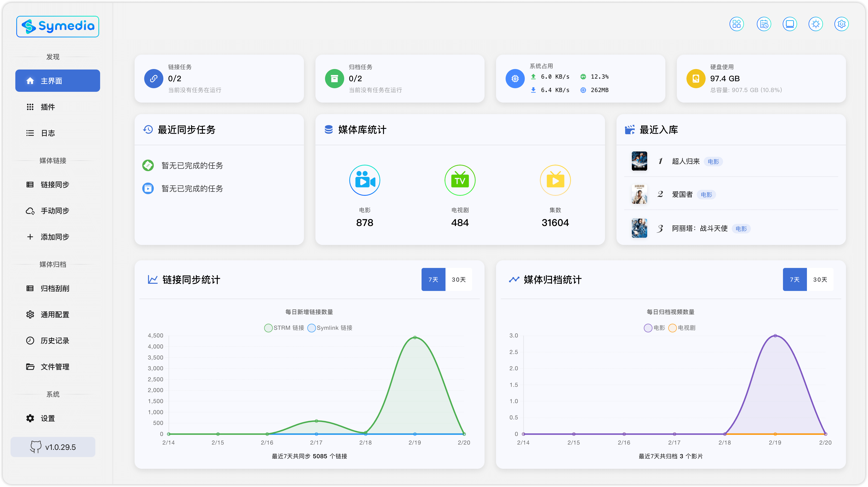This screenshot has width=868, height=487.
Task: Open 历史记录 in sidebar
Action: [x=58, y=341]
